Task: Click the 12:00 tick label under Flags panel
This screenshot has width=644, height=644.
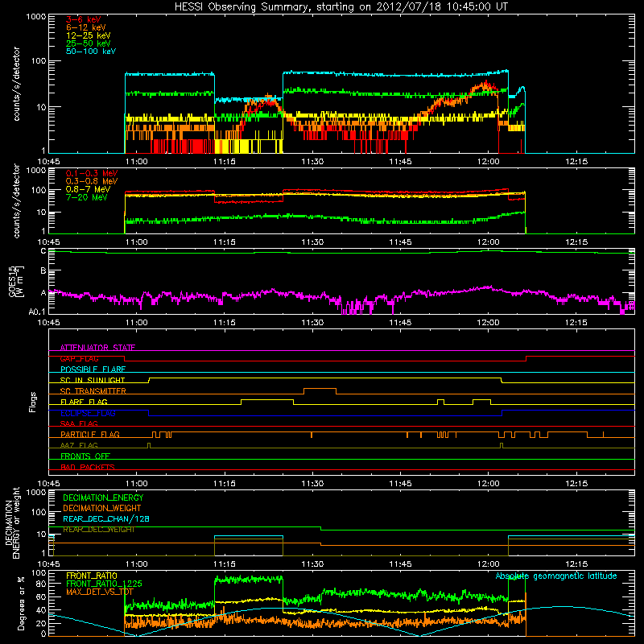Action: click(489, 484)
